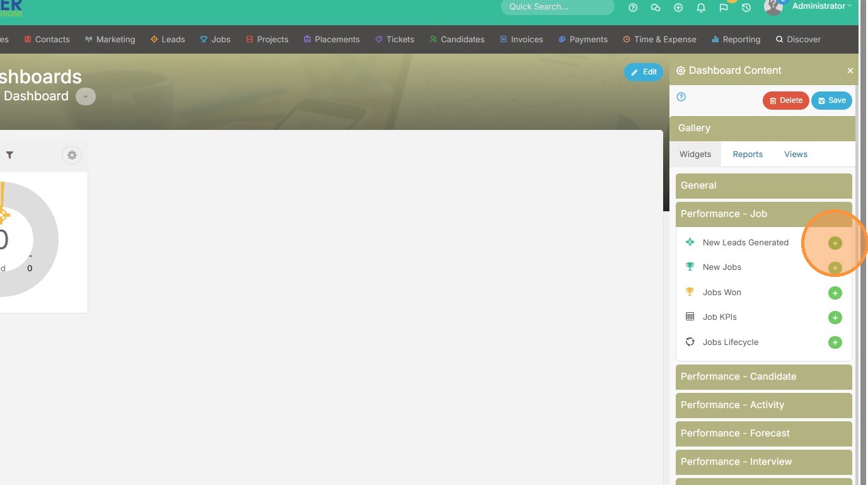The width and height of the screenshot is (868, 485).
Task: Open the Jobs menu
Action: pos(216,39)
